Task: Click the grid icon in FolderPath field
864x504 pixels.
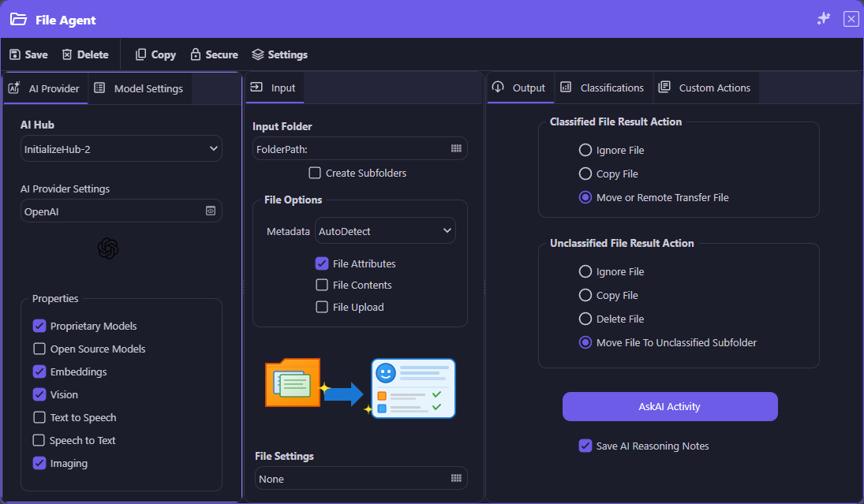Action: [x=456, y=149]
